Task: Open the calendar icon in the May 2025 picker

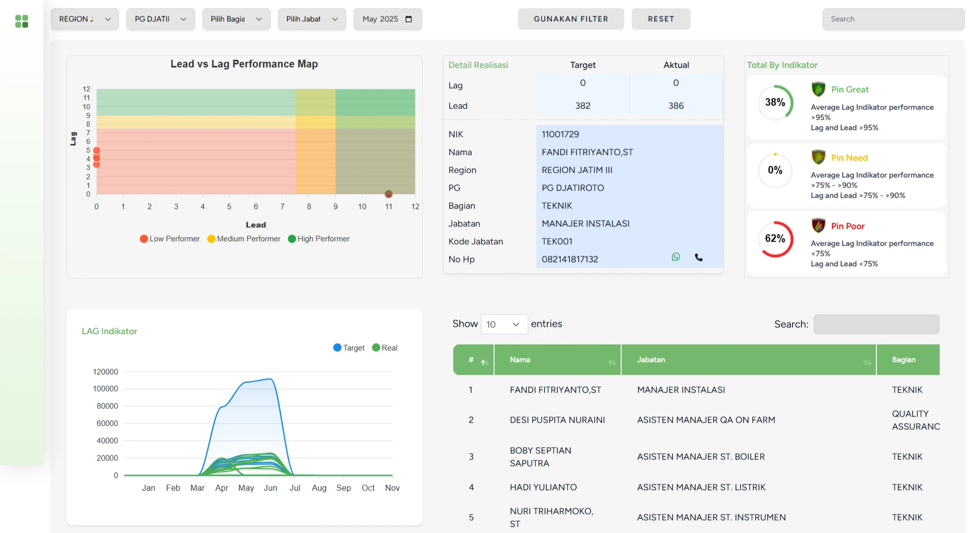Action: pyautogui.click(x=409, y=19)
